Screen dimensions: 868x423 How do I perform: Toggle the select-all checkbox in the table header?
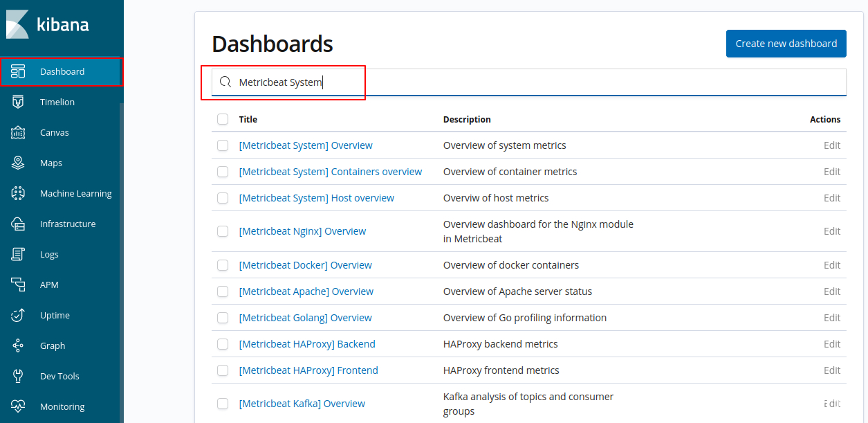223,119
